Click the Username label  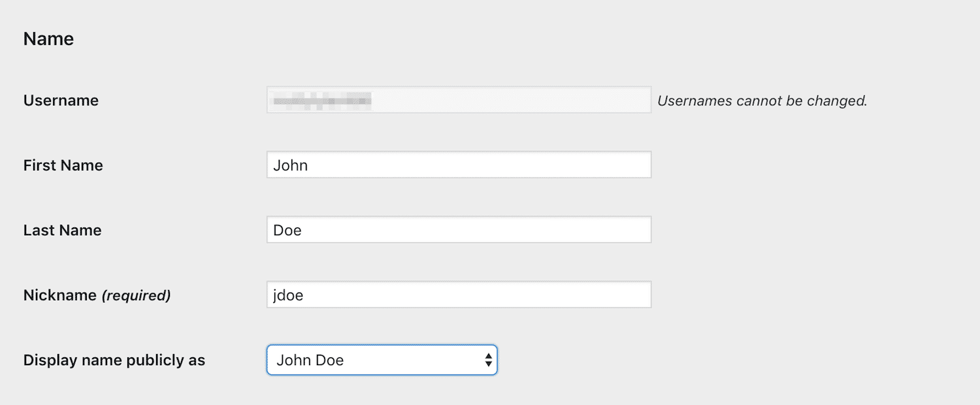[60, 101]
